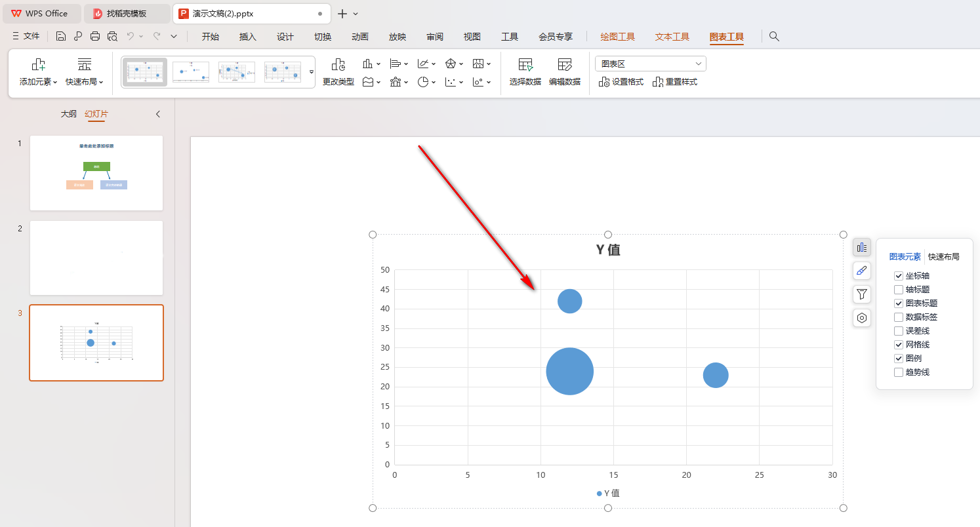Screen dimensions: 980x527
Task: Click the chart style paintbrush icon beside the chart
Action: coord(862,271)
